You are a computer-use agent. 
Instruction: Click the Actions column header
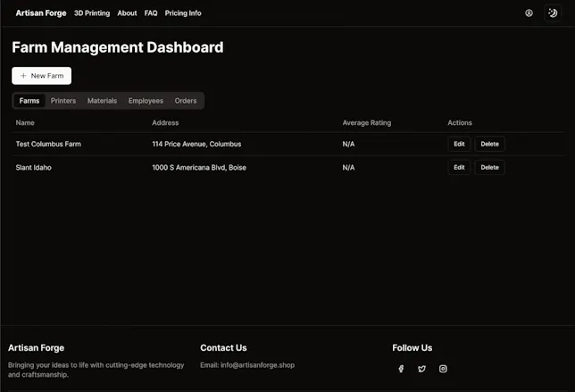[x=460, y=123]
